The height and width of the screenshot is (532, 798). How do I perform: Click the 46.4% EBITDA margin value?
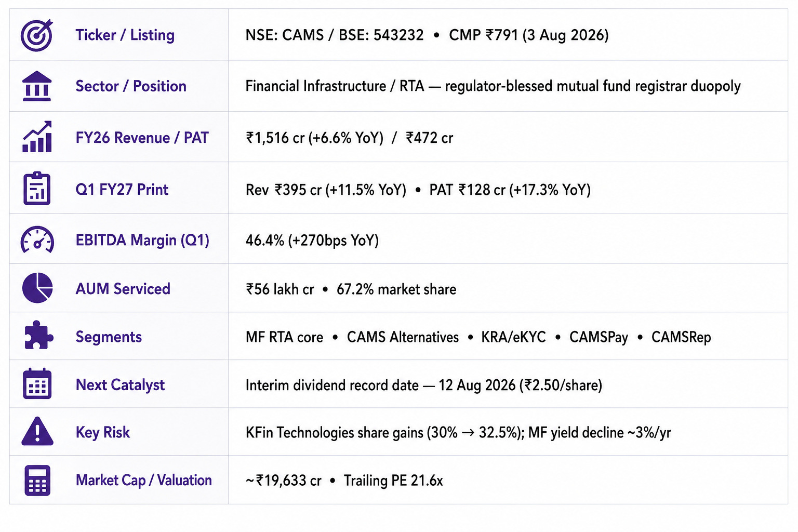[x=265, y=241]
